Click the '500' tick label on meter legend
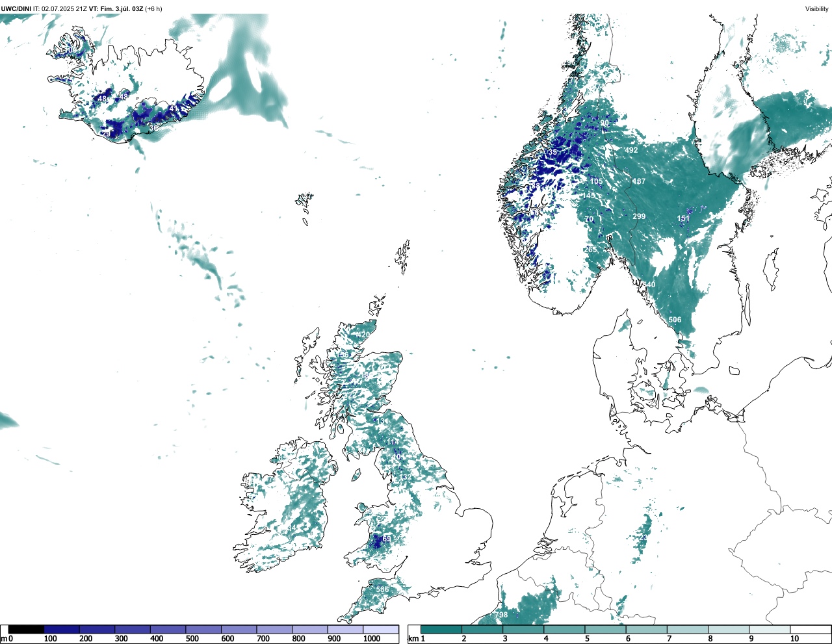The height and width of the screenshot is (644, 832). click(x=192, y=639)
